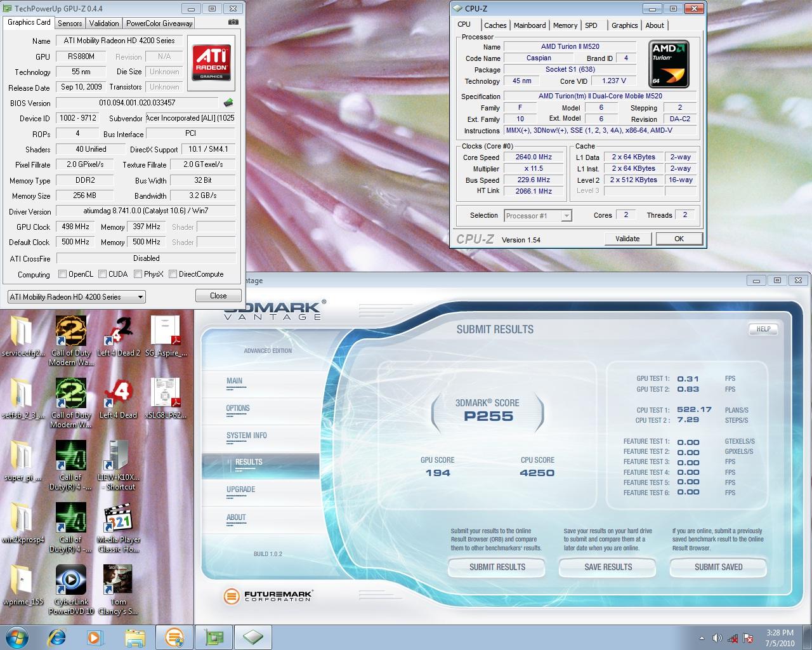Switch to the Sensors tab in GPU-Z
Image resolution: width=812 pixels, height=650 pixels.
tap(70, 23)
